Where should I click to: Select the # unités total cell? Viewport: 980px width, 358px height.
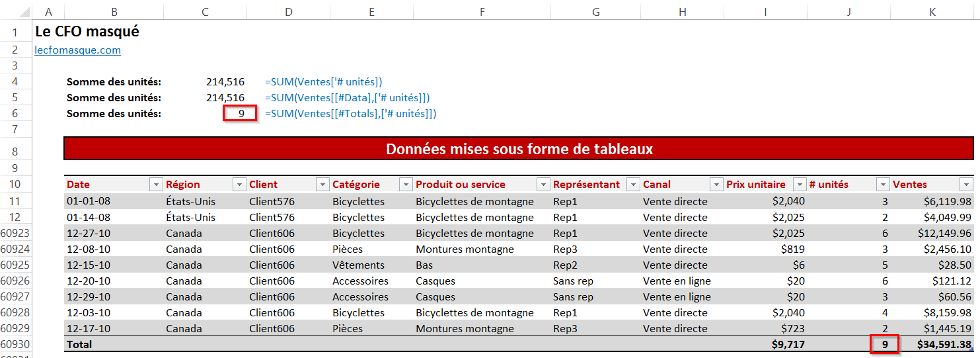pyautogui.click(x=884, y=345)
